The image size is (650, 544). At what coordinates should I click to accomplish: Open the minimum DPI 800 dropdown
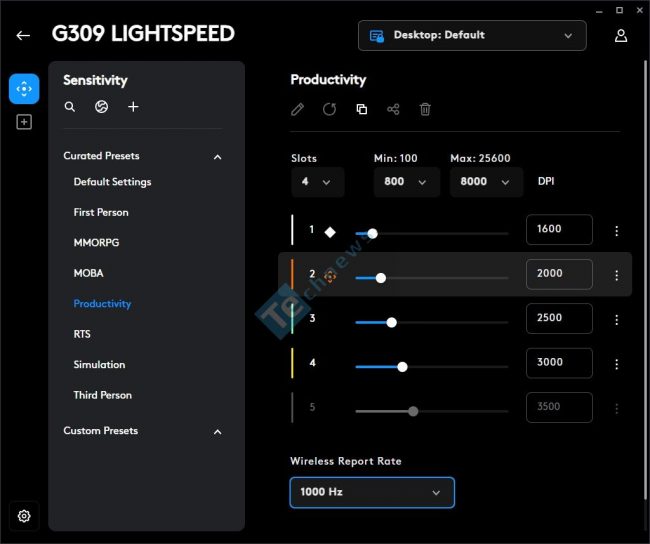[x=406, y=182]
